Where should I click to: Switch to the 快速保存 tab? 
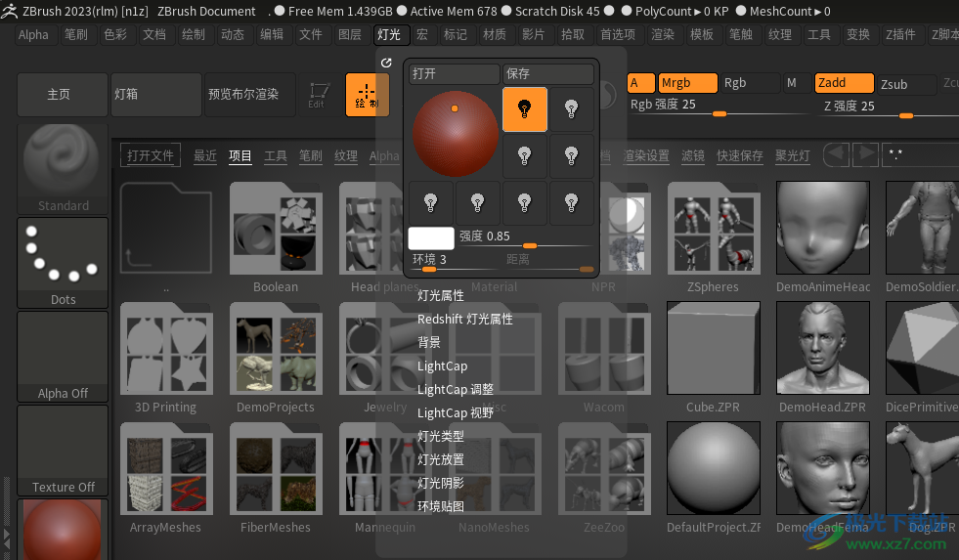[x=740, y=156]
